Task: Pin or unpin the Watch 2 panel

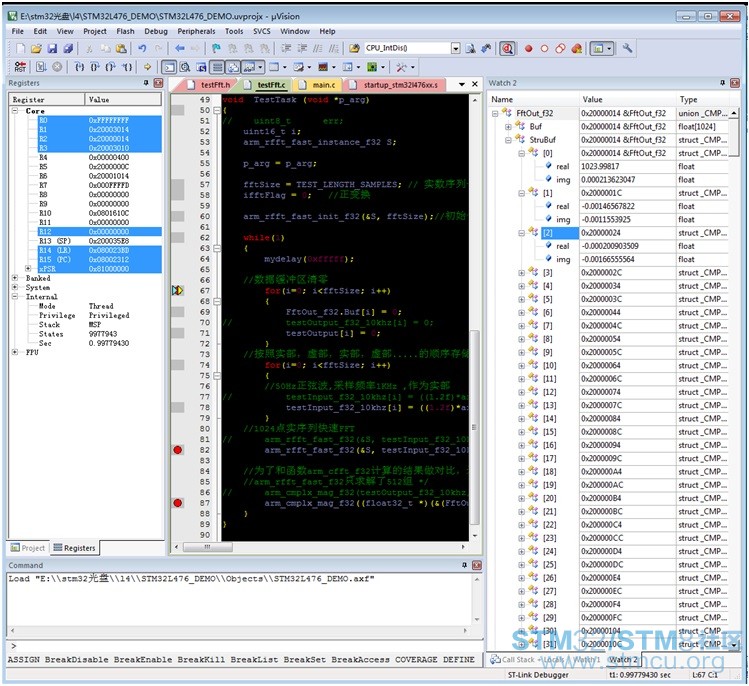Action: [x=722, y=83]
